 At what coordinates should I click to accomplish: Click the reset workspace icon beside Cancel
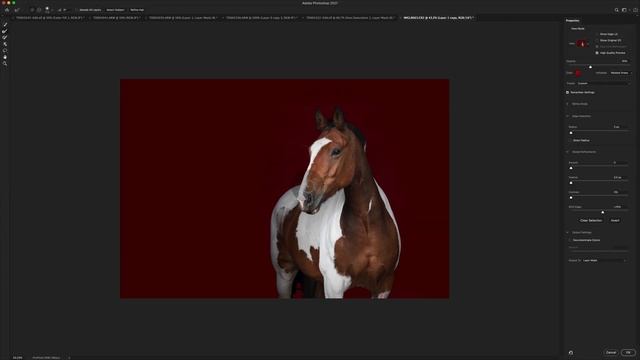coord(571,352)
